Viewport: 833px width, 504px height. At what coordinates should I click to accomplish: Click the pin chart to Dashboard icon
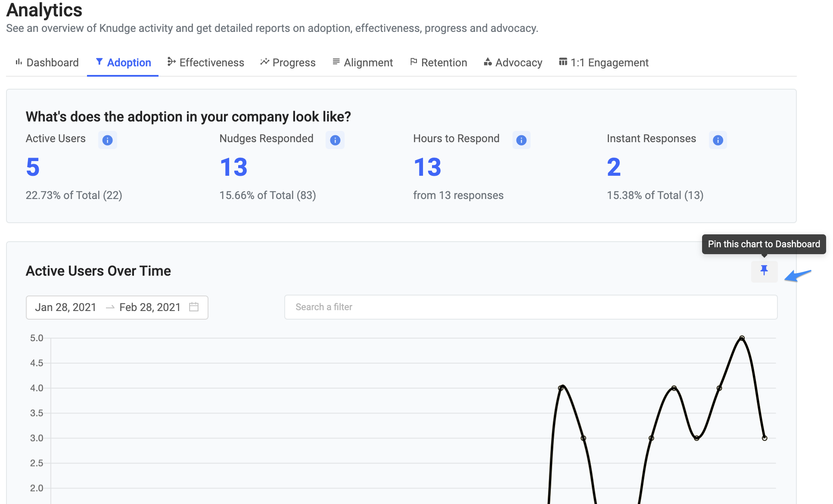[x=764, y=271]
